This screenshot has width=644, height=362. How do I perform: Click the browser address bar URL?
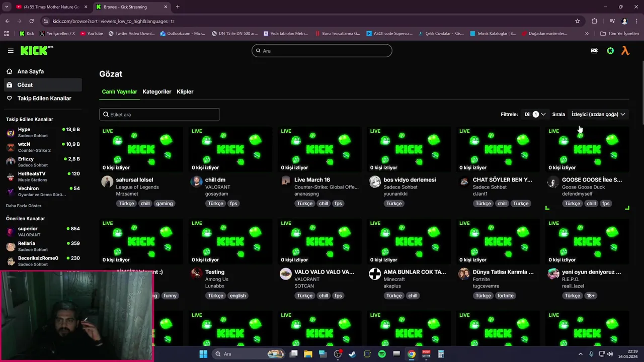[x=113, y=21]
